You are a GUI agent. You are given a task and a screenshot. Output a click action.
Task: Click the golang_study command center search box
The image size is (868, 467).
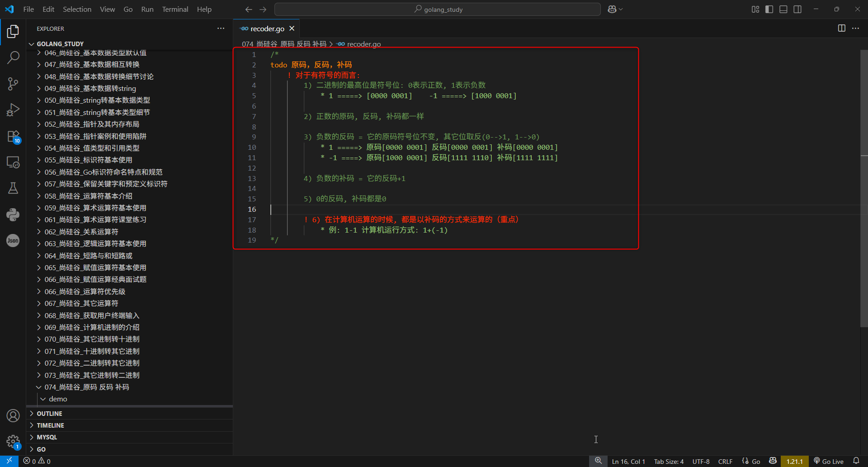[x=438, y=9]
